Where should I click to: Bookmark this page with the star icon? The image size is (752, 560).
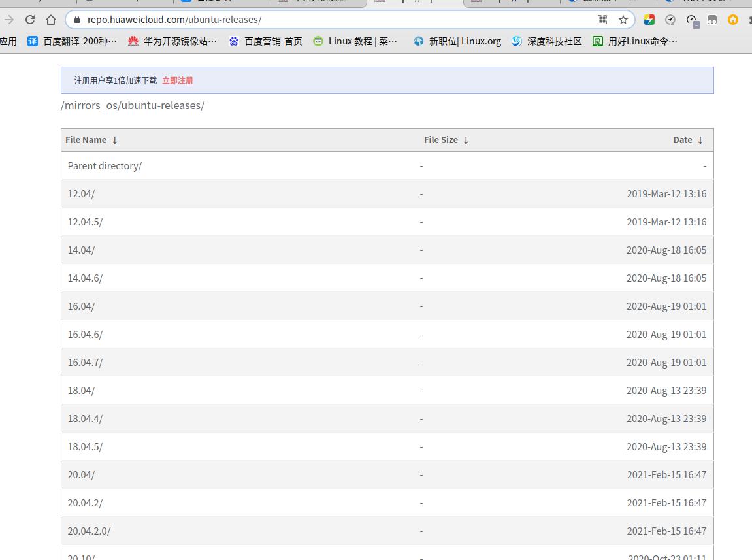[x=623, y=20]
